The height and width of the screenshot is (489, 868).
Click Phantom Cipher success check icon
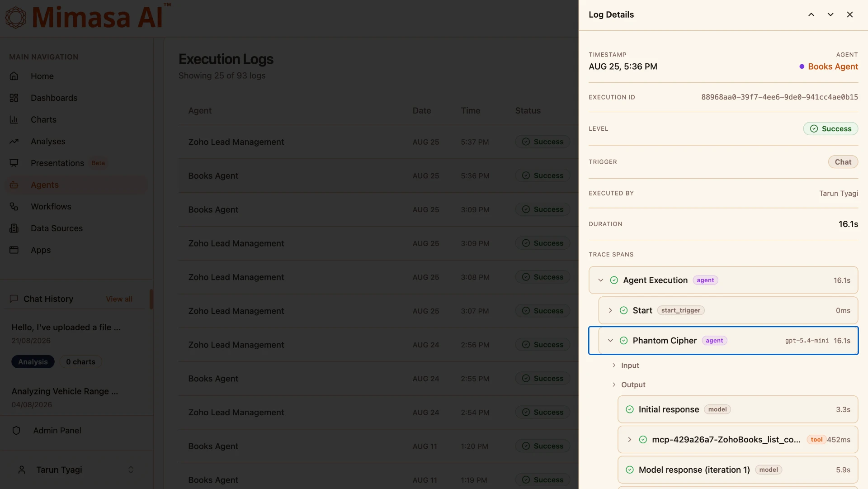[623, 341]
